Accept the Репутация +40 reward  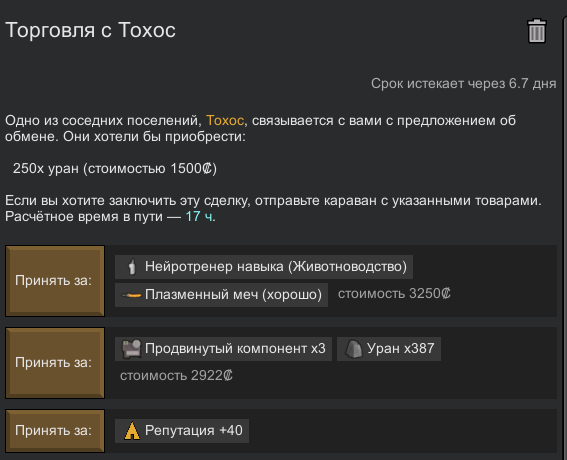pos(55,431)
